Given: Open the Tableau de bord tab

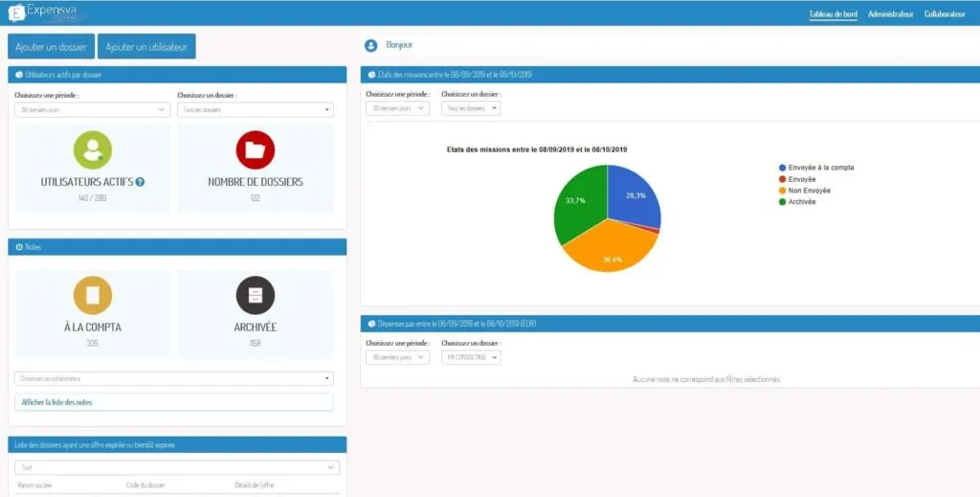Looking at the screenshot, I should coord(834,14).
